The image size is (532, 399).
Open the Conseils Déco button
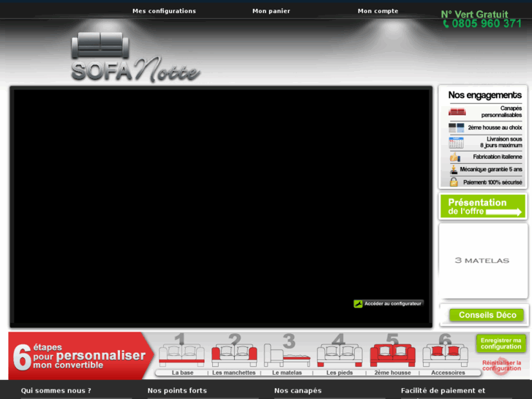487,315
